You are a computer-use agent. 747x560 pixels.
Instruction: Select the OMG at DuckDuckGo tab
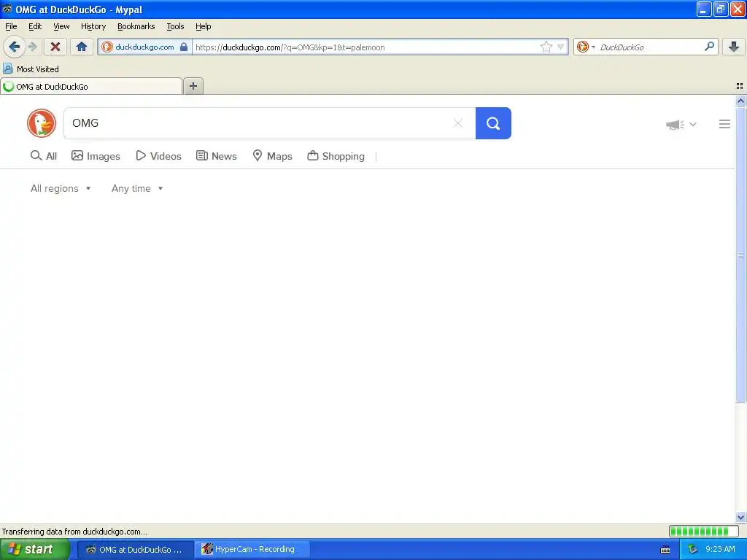point(91,87)
